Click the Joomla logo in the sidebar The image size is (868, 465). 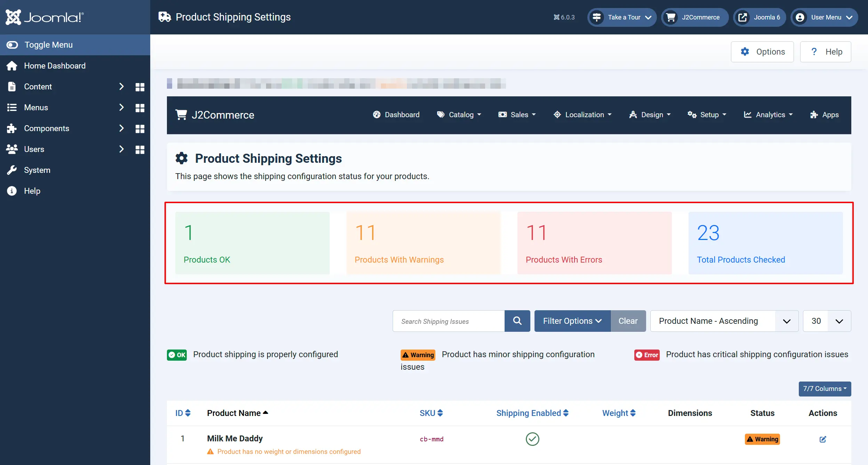[45, 17]
